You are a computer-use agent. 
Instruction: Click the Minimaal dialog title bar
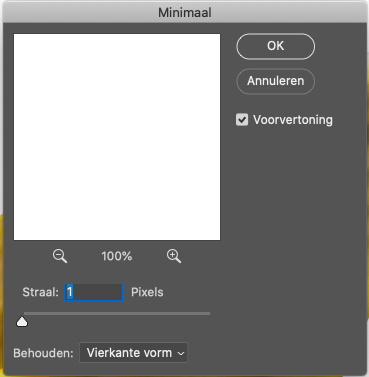(x=184, y=12)
